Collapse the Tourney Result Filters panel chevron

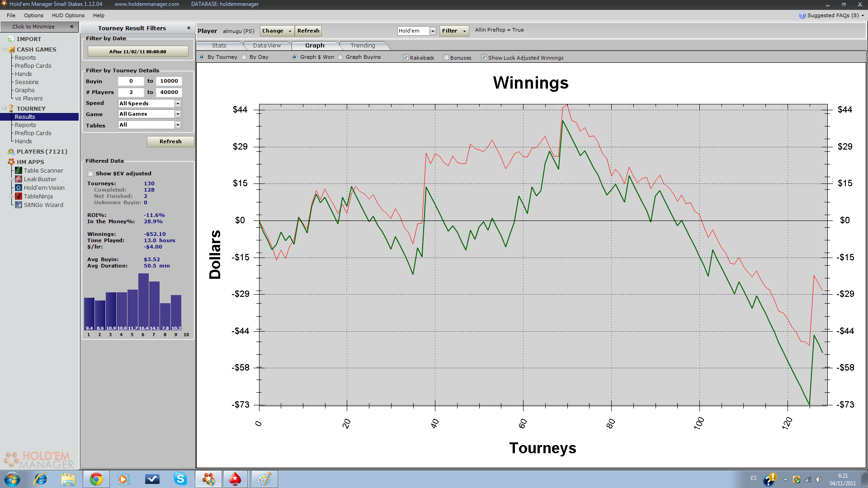coord(189,28)
